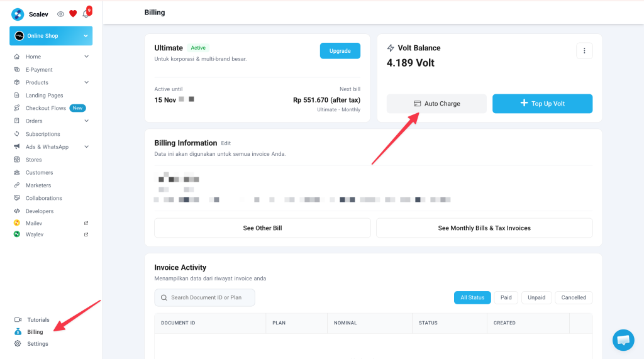This screenshot has width=644, height=359.
Task: Open Mailev external link arrow
Action: click(x=86, y=223)
